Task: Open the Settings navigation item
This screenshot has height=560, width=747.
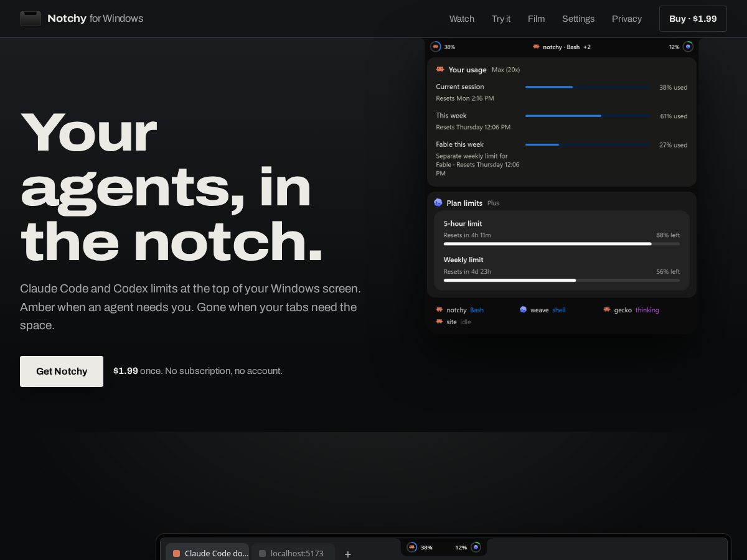Action: (x=578, y=19)
